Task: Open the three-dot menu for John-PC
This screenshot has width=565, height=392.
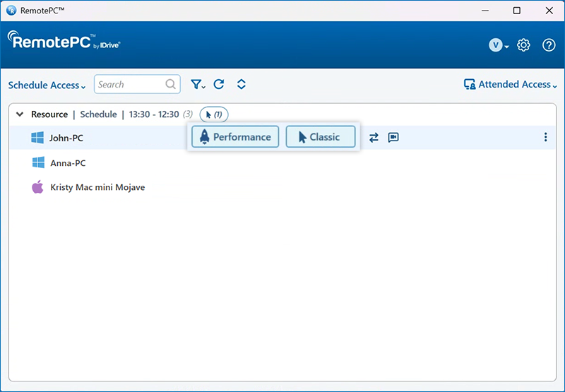Action: click(x=545, y=138)
